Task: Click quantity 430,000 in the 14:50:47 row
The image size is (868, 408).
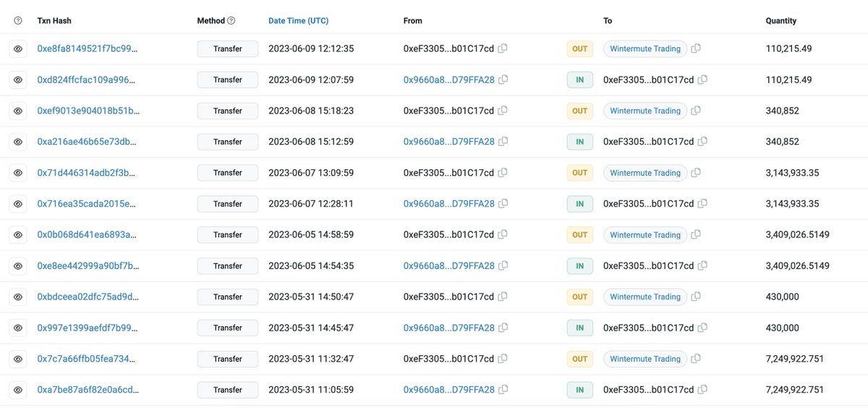Action: tap(782, 297)
